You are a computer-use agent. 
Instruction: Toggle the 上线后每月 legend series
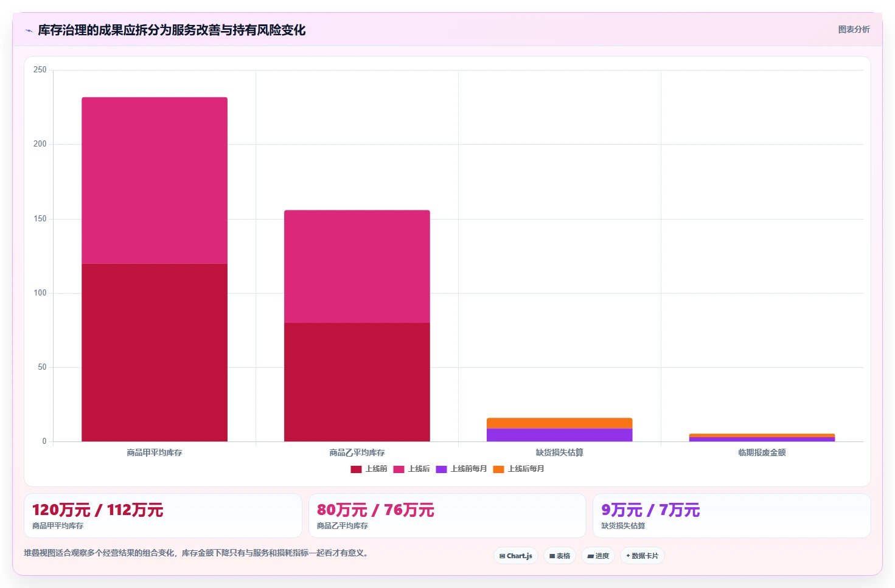point(518,469)
